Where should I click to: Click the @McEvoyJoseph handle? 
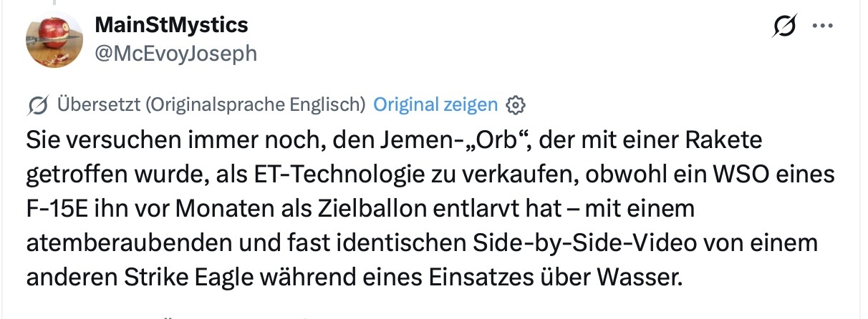(175, 53)
